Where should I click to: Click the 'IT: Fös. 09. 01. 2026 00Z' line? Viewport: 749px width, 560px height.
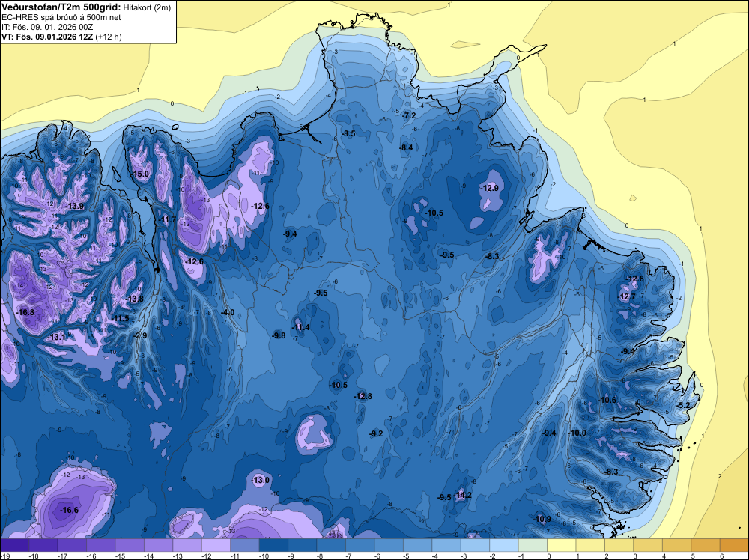pyautogui.click(x=47, y=27)
